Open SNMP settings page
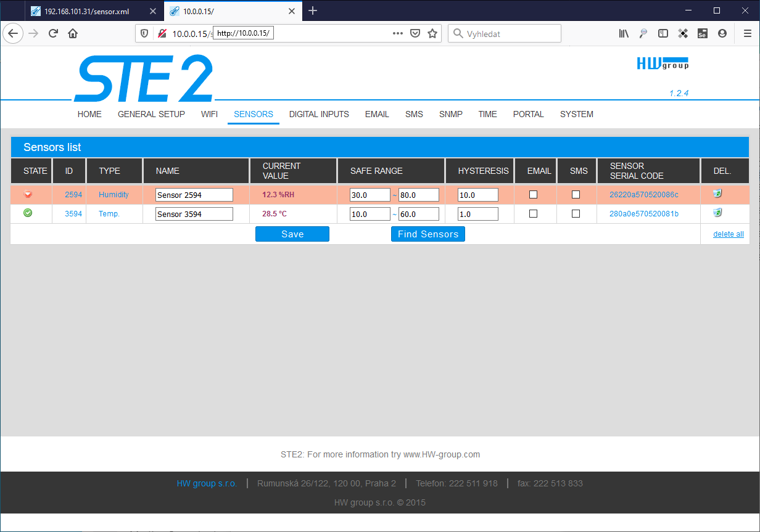The width and height of the screenshot is (760, 532). [x=451, y=114]
